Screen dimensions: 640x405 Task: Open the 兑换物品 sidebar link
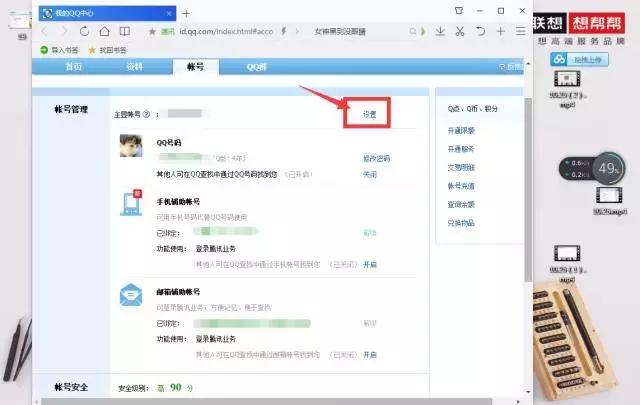tap(461, 223)
